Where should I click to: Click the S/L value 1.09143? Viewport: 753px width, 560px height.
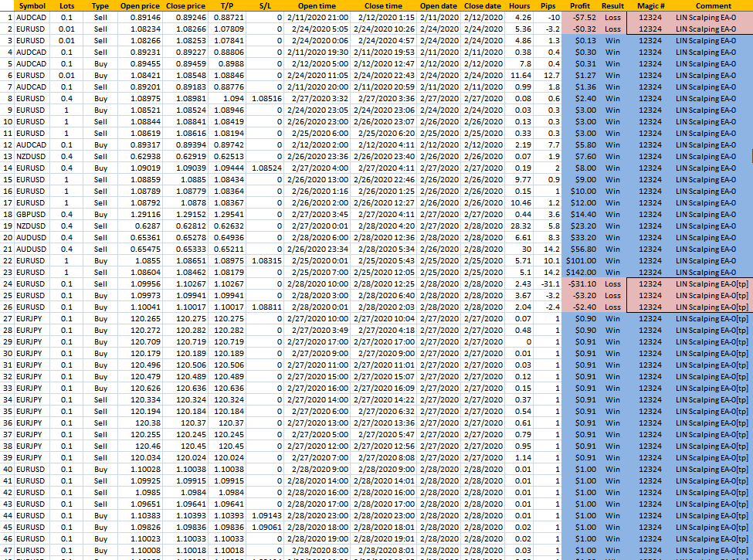[266, 515]
